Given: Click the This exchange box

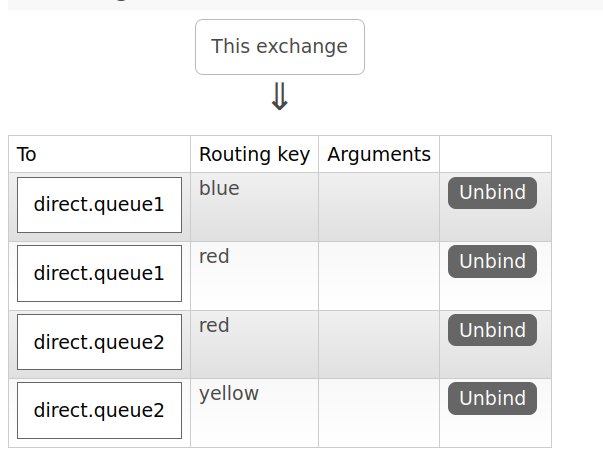Looking at the screenshot, I should coord(280,47).
